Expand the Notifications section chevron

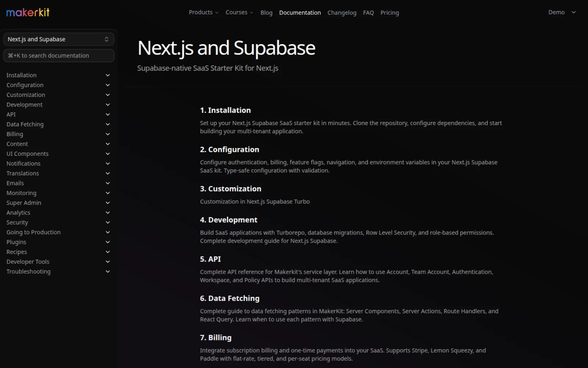pos(108,163)
